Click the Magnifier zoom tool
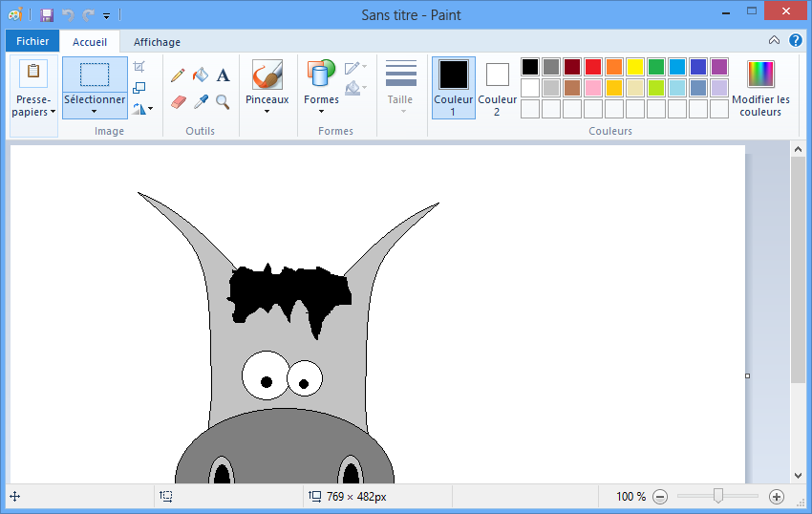This screenshot has width=812, height=514. [x=223, y=101]
